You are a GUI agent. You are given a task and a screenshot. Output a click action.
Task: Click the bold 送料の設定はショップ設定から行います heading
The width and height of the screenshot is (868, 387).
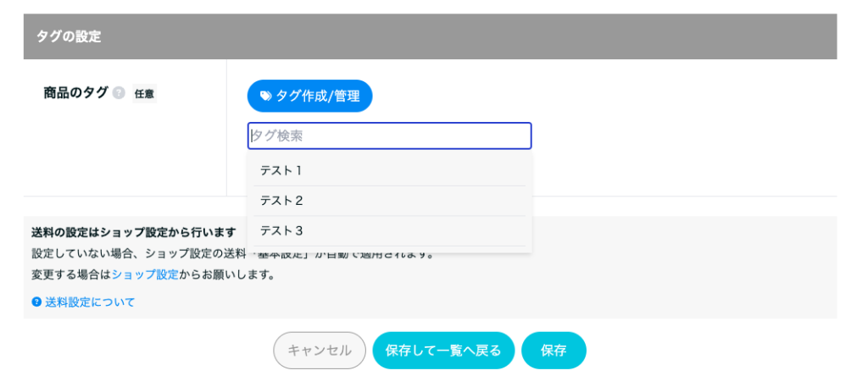click(x=134, y=232)
